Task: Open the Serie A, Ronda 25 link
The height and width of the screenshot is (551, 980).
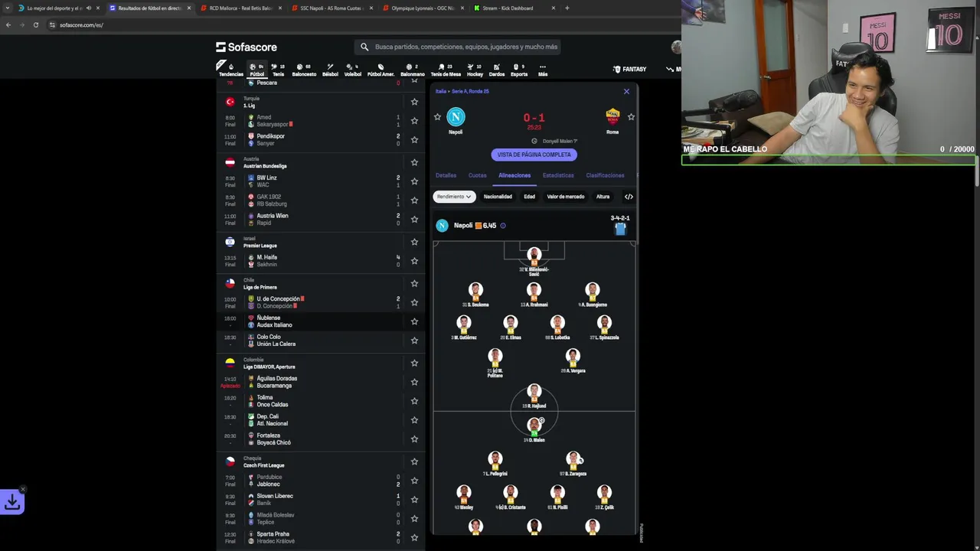Action: [470, 91]
